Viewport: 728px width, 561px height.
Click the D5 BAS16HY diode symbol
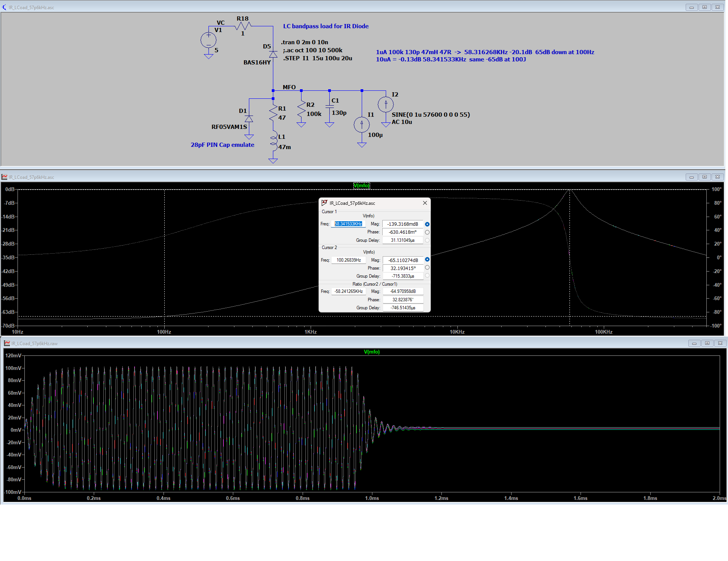[x=273, y=54]
